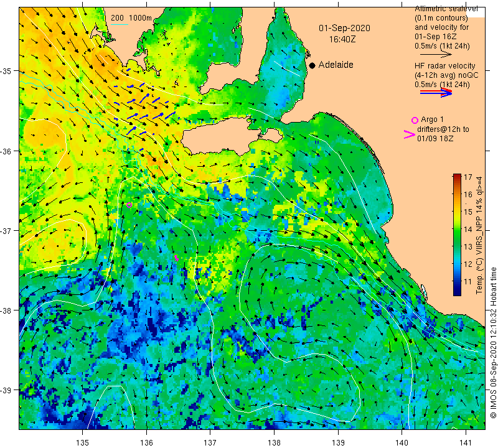Click the -37 latitude axis label
This screenshot has height=448, width=498.
tap(6, 231)
